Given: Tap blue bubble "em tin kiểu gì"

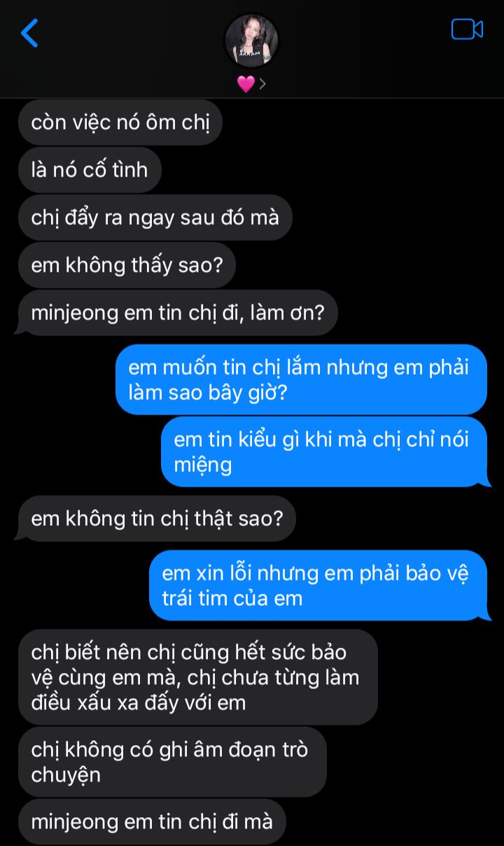Looking at the screenshot, I should coord(325,452).
